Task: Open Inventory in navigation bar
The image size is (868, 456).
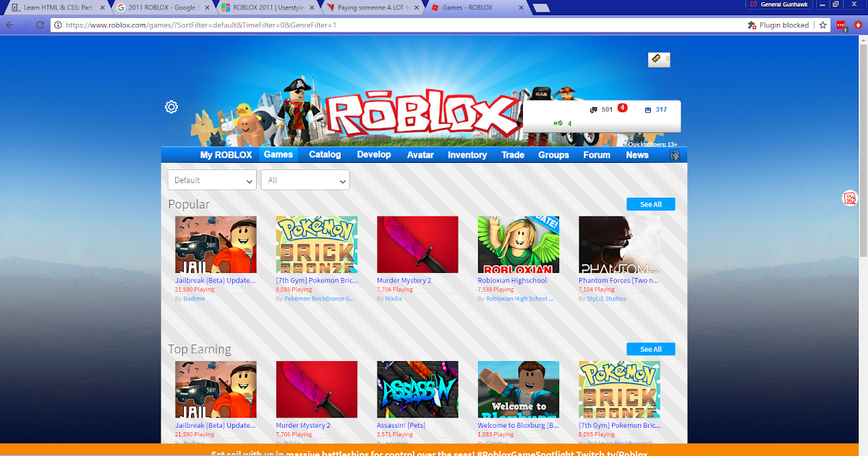Action: click(467, 155)
